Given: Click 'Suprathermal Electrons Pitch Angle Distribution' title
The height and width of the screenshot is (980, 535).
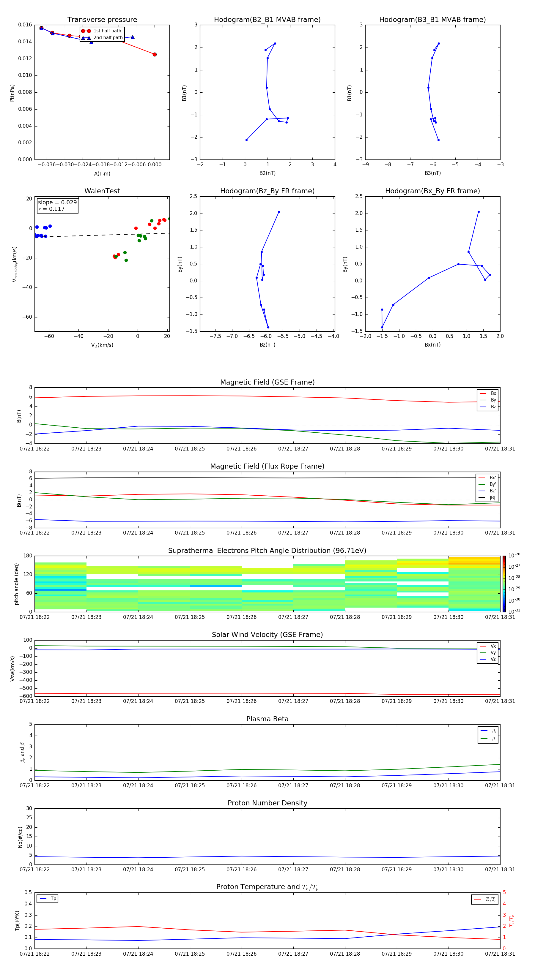Looking at the screenshot, I should point(267,551).
